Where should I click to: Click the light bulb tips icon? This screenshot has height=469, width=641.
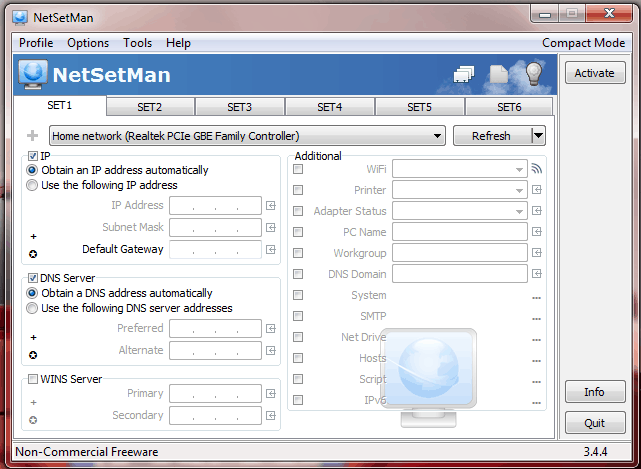533,74
